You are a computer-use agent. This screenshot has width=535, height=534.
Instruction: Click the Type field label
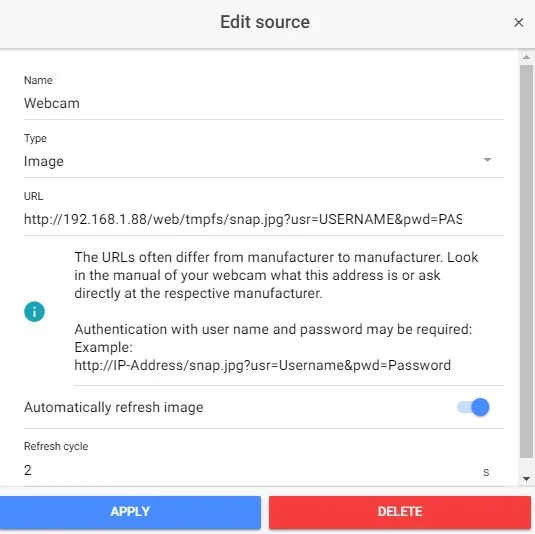click(35, 139)
